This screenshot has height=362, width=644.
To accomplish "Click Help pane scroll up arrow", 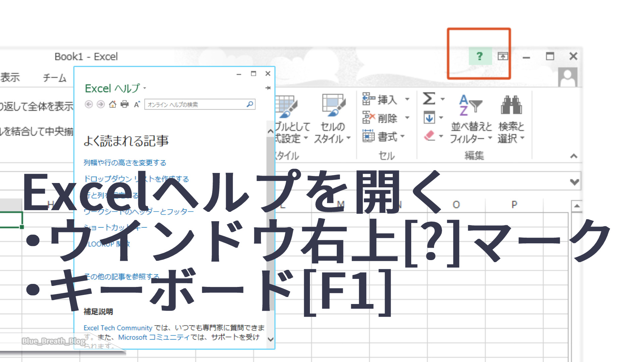I will click(x=271, y=131).
